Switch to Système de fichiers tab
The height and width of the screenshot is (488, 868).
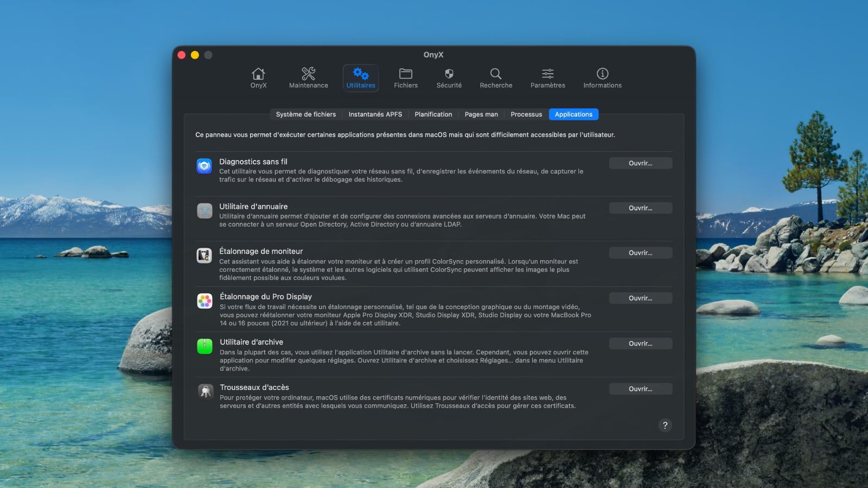tap(305, 114)
